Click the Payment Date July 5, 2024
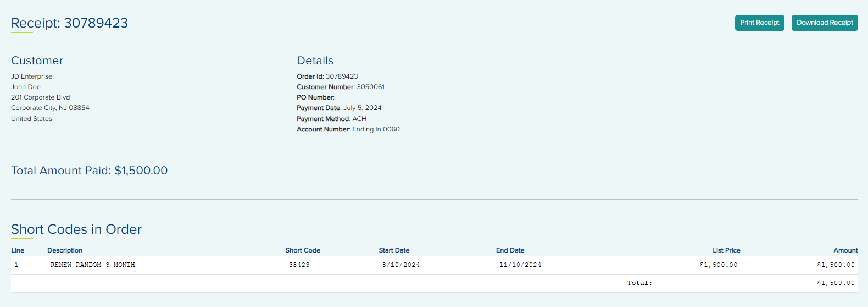 pos(362,108)
